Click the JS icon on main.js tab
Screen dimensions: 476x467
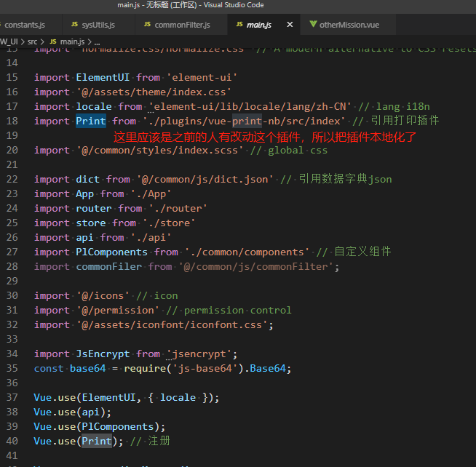(239, 24)
